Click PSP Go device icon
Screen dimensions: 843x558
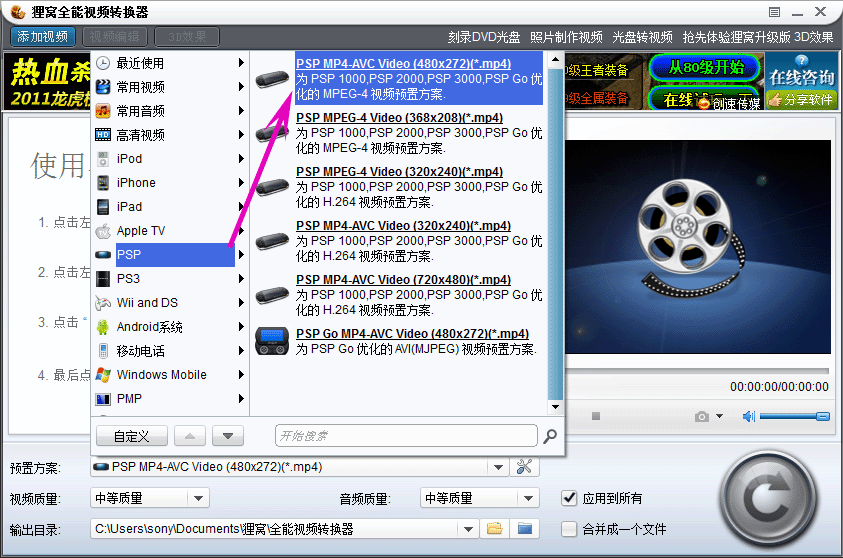tap(272, 341)
